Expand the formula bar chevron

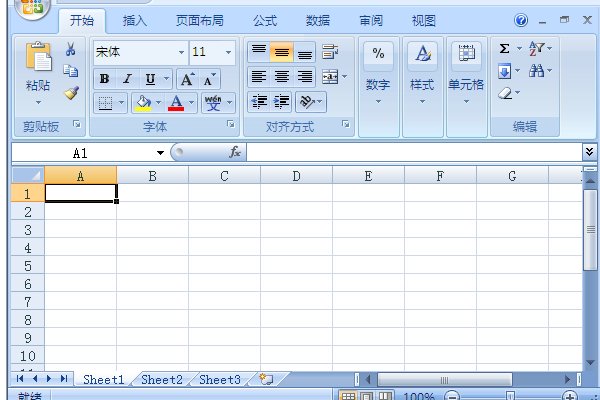click(x=589, y=152)
